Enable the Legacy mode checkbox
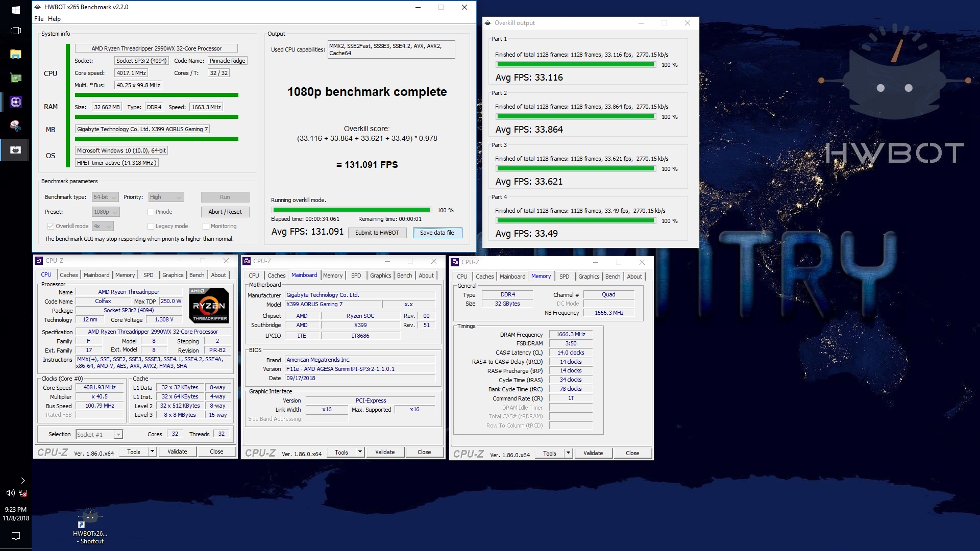This screenshot has height=551, width=980. pos(151,226)
